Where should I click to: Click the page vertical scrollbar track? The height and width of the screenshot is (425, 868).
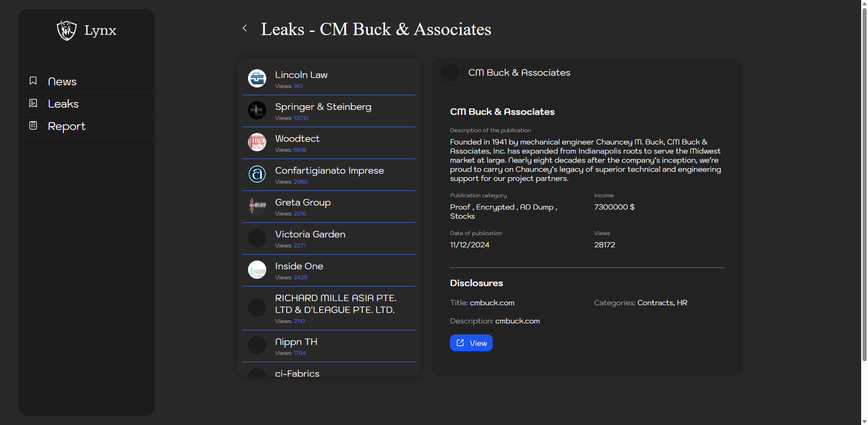click(864, 392)
